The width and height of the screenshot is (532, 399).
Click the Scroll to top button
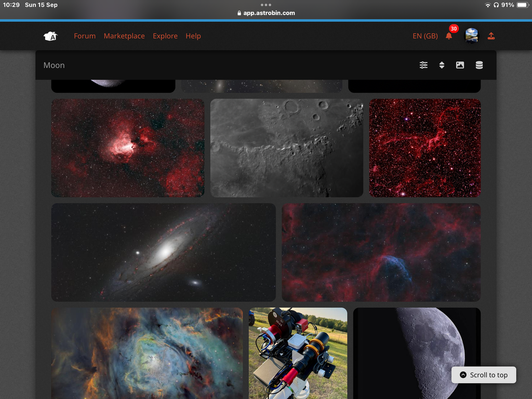tap(484, 375)
